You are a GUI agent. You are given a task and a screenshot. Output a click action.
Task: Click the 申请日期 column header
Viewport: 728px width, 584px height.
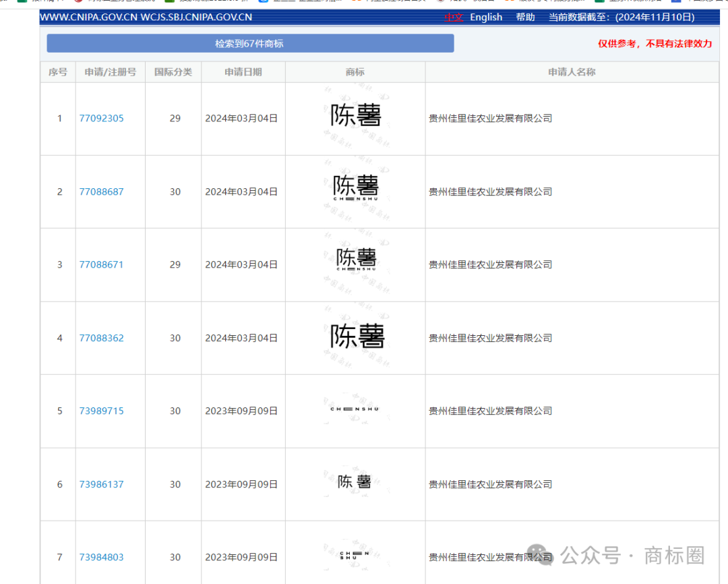243,72
